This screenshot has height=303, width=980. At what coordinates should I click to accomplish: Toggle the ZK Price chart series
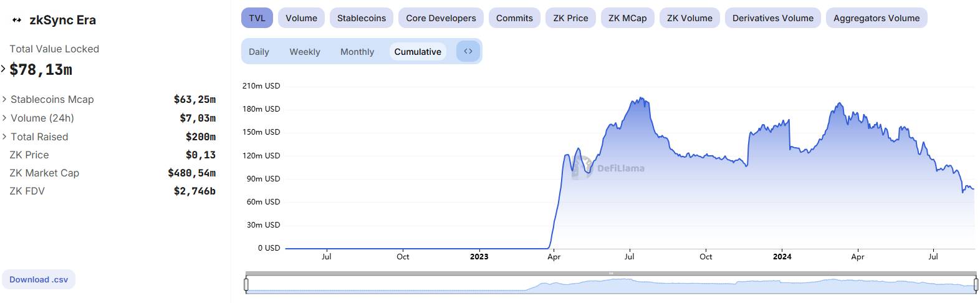[x=570, y=18]
